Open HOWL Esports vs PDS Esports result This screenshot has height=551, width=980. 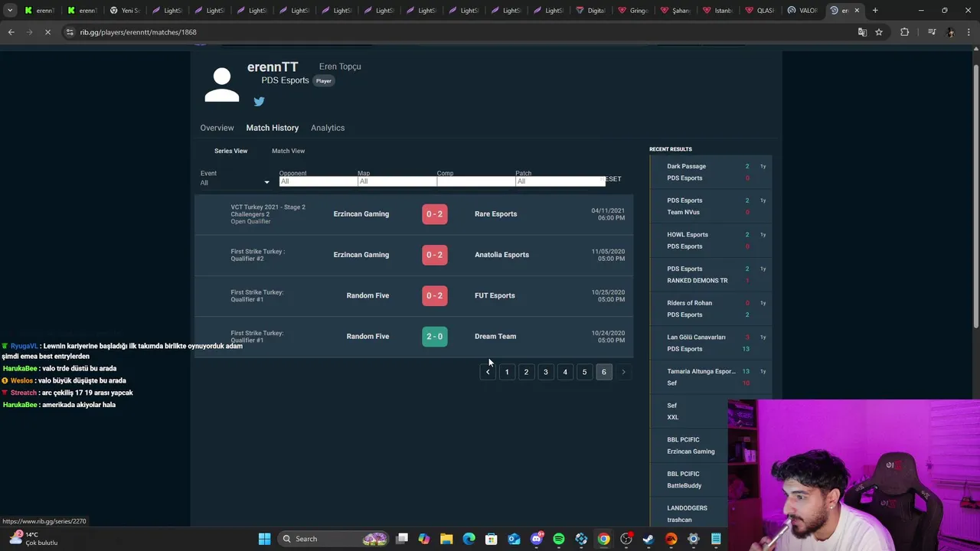click(710, 240)
